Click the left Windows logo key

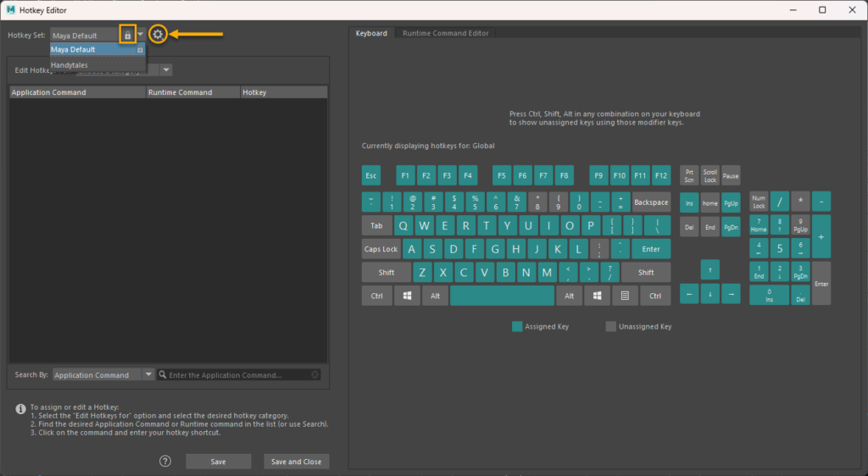pos(408,296)
